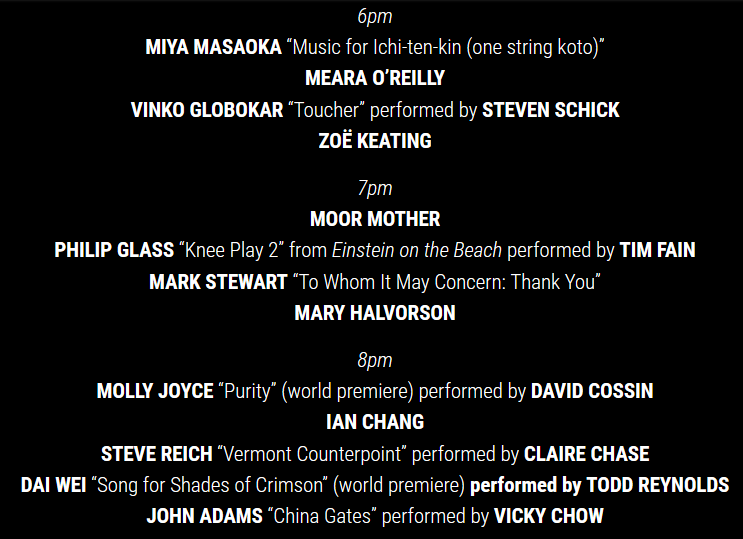743x539 pixels.
Task: Click the PHILIP GLASS composer name
Action: click(x=114, y=250)
